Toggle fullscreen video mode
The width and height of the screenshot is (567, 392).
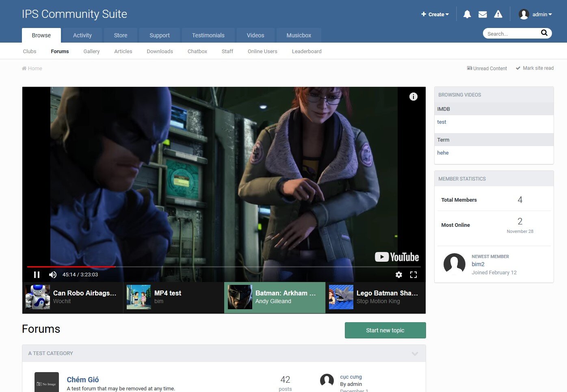pyautogui.click(x=413, y=275)
